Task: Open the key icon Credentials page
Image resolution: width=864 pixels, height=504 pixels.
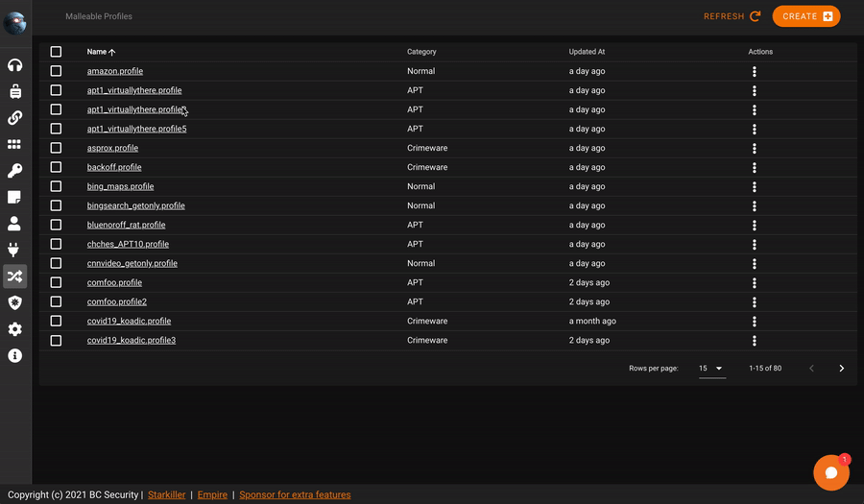Action: 14,171
